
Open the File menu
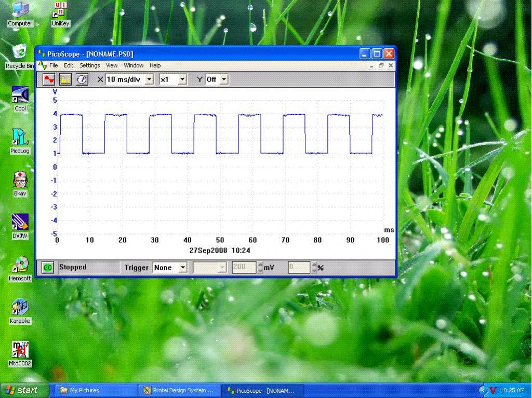[x=54, y=65]
